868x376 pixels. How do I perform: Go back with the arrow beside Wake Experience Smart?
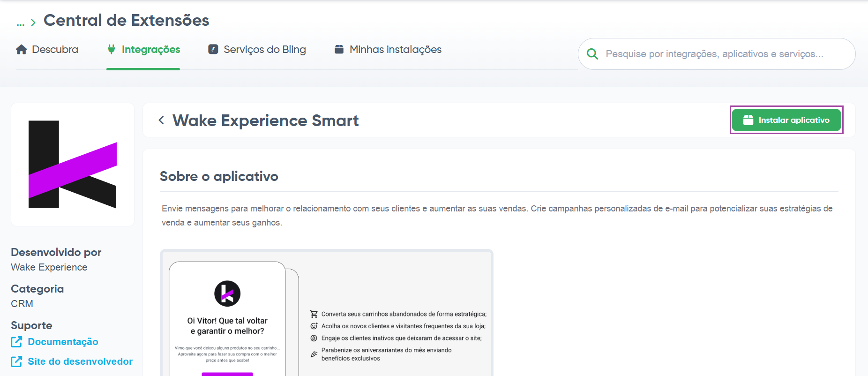pos(161,120)
